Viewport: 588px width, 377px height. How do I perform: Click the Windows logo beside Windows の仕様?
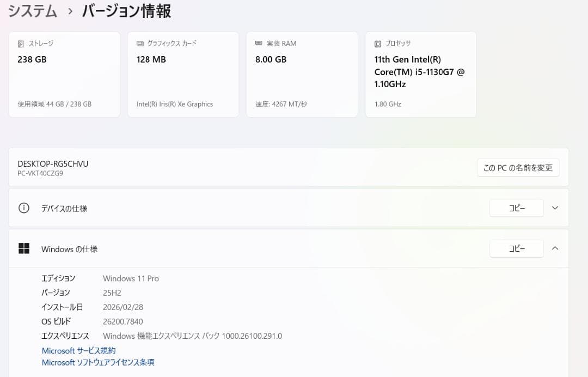(24, 248)
